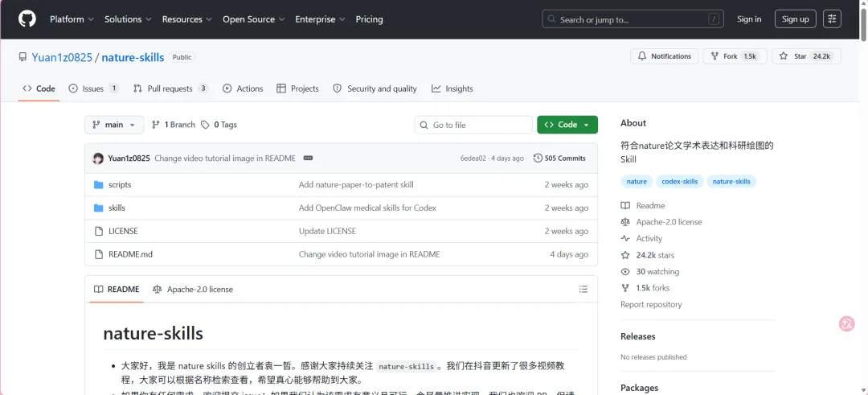Click the skills folder icon

(99, 208)
